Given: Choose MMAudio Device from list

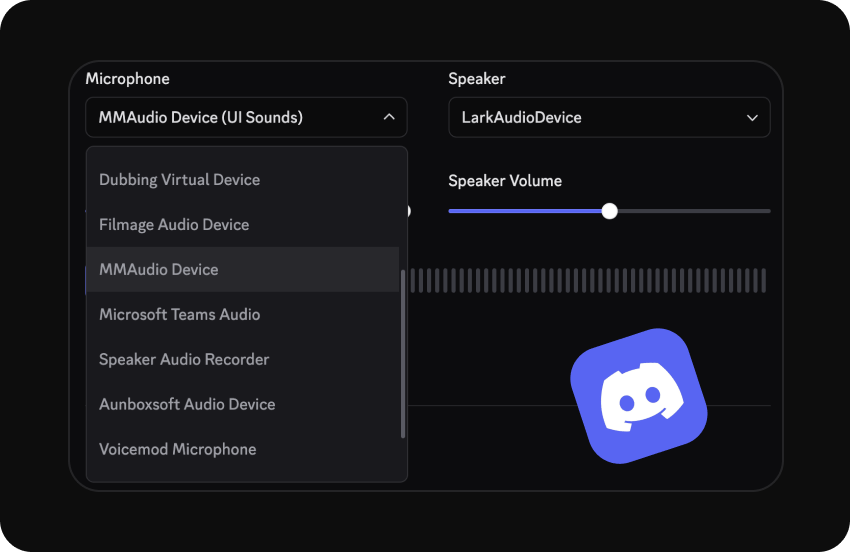Looking at the screenshot, I should (243, 269).
